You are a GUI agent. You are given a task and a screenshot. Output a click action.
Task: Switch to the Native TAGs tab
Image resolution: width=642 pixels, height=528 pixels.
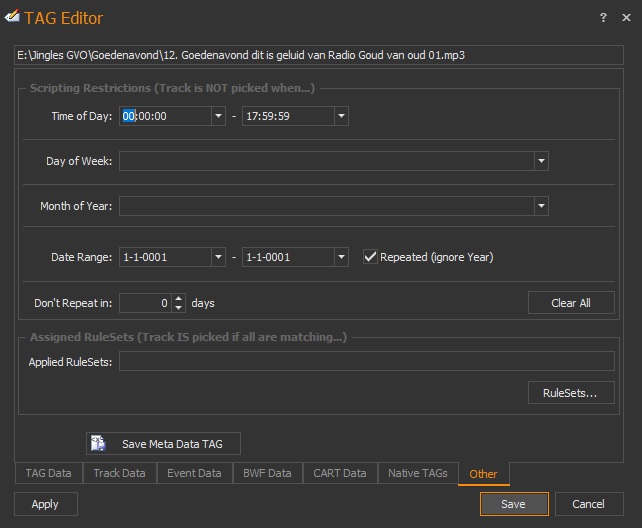click(418, 473)
